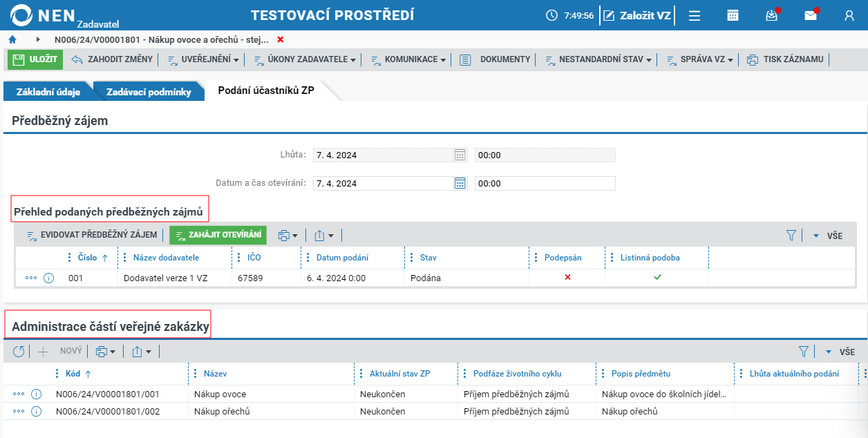Click Listinná podoba green check for submission 001
This screenshot has width=868, height=438.
[658, 277]
